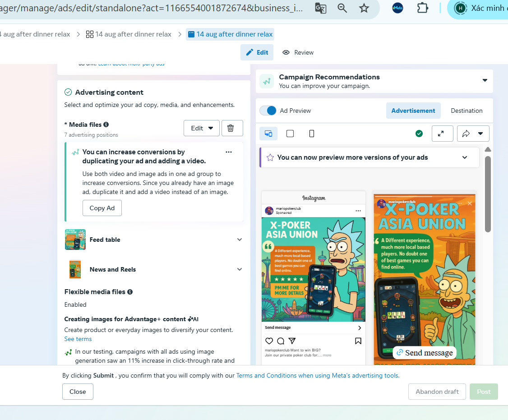
Task: Select the highlighted ad breadcrumb '14 aug after dinner relax'
Action: [231, 34]
